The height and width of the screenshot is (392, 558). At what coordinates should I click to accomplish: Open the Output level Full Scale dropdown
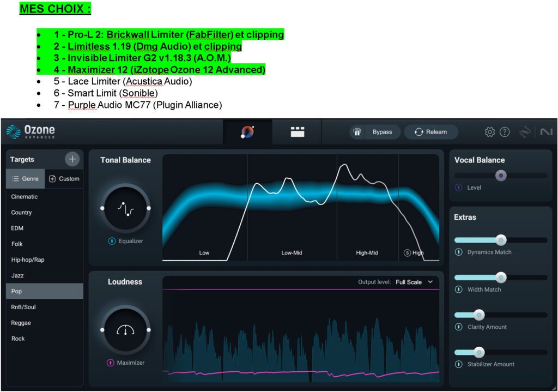pos(415,282)
